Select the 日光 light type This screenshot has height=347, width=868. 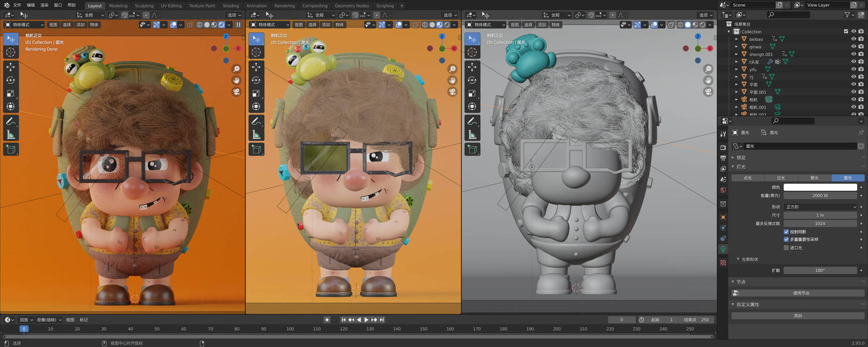781,178
